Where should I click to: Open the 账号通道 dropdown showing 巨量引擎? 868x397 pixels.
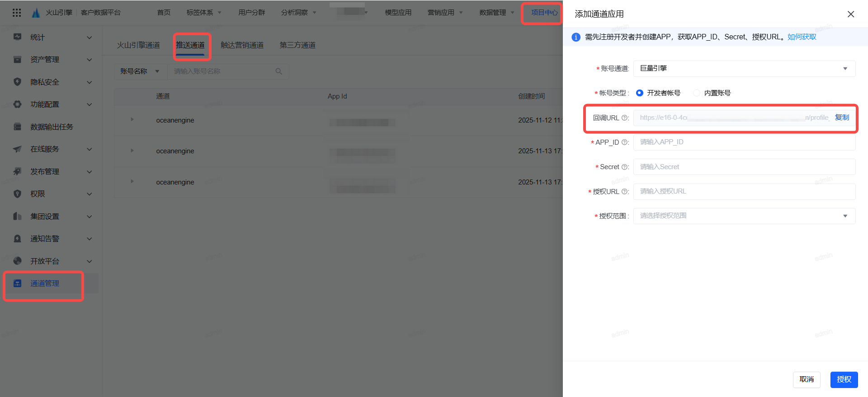tap(744, 69)
